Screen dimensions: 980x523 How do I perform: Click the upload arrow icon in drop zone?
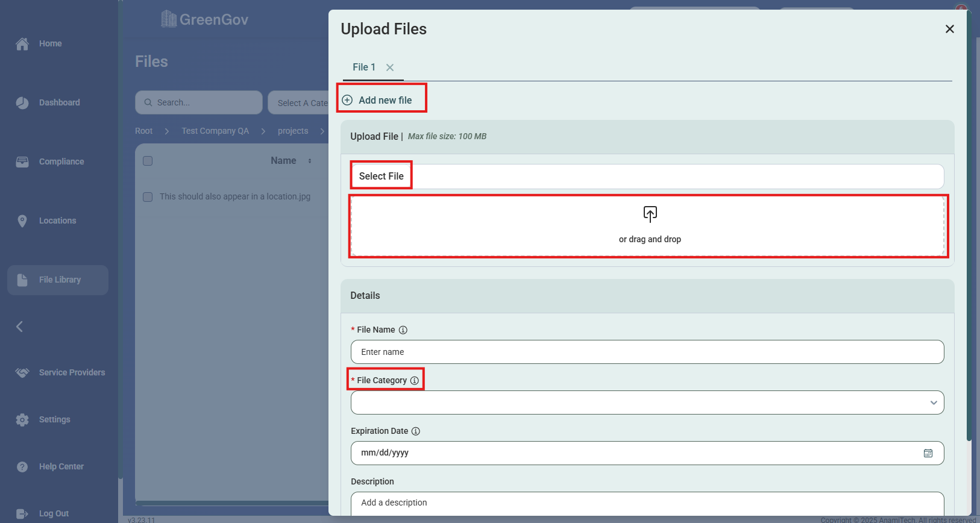[650, 214]
